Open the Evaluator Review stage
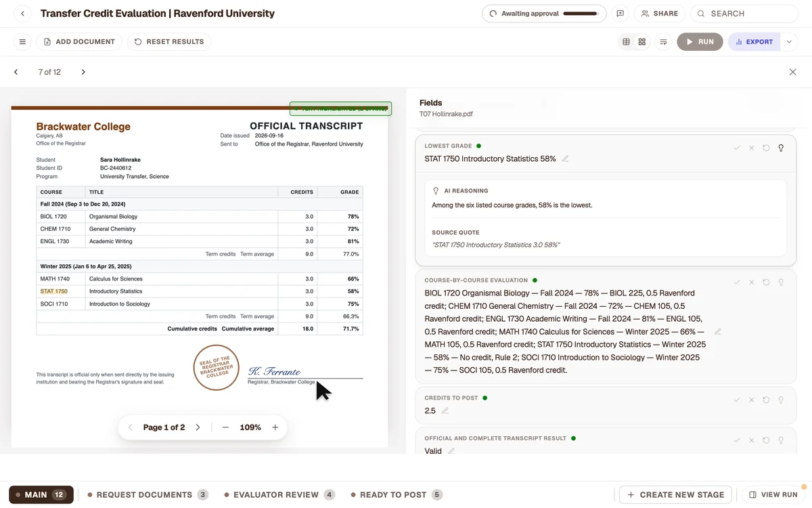 coord(280,494)
